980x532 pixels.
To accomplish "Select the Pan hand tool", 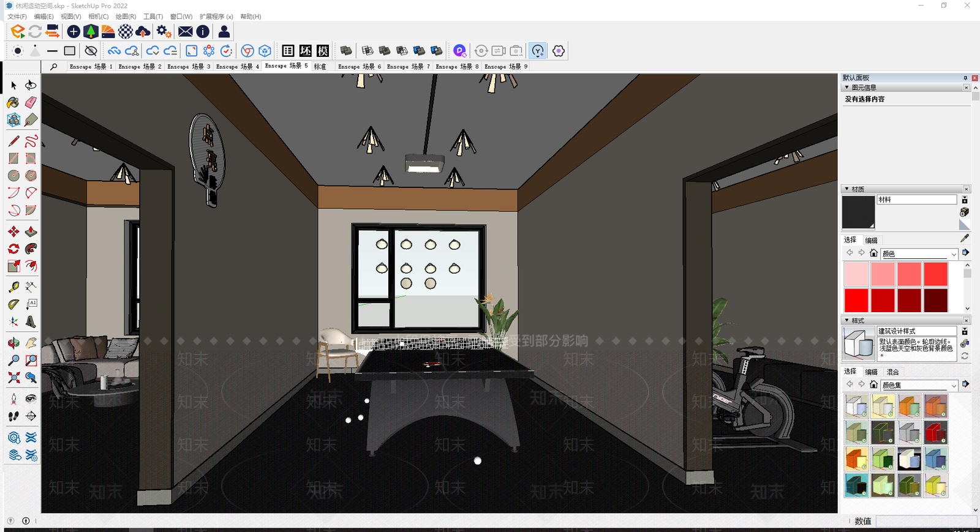I will (x=31, y=343).
